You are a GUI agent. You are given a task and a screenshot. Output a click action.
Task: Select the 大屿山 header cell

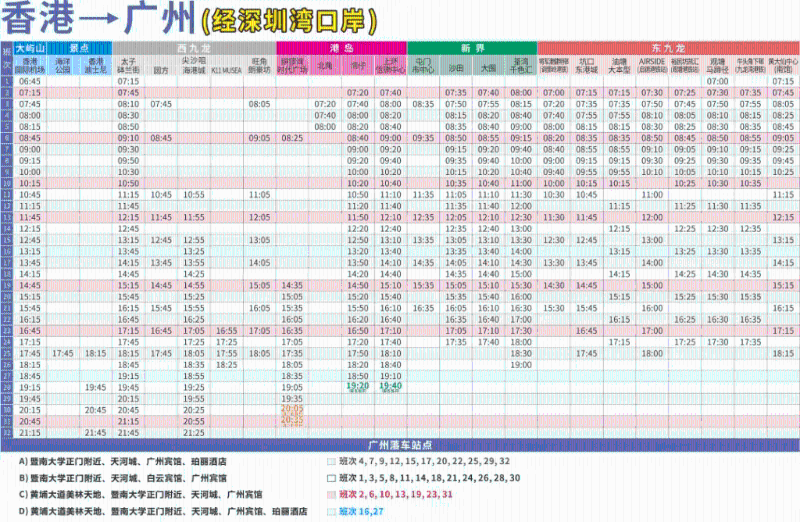30,47
